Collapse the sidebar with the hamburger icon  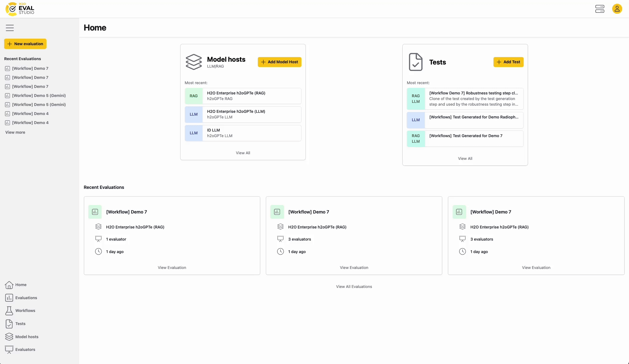click(10, 28)
